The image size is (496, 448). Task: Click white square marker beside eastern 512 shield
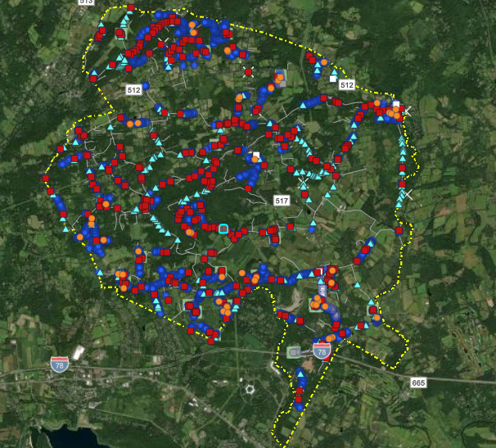(333, 77)
